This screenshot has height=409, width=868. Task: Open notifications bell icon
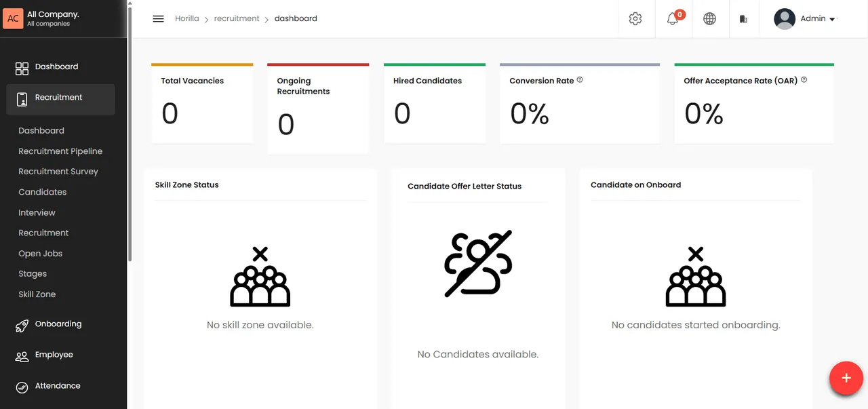672,19
